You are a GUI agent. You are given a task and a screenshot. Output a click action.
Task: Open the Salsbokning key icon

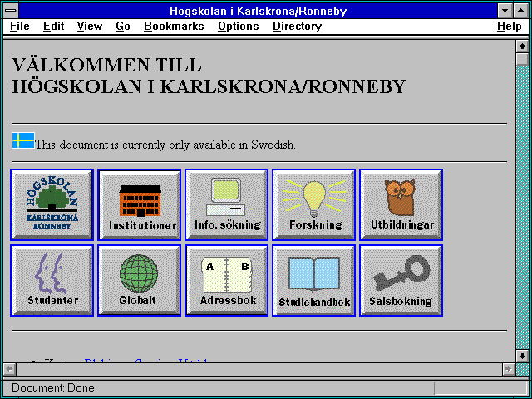point(401,281)
